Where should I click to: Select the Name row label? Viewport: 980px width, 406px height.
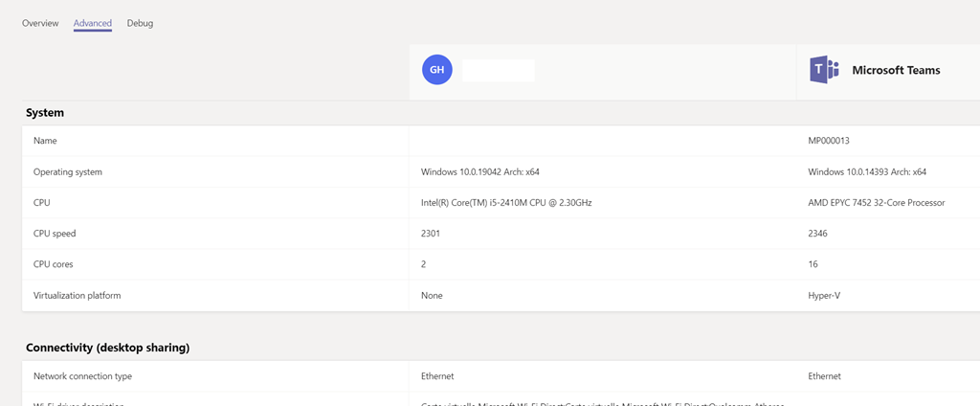tap(45, 141)
